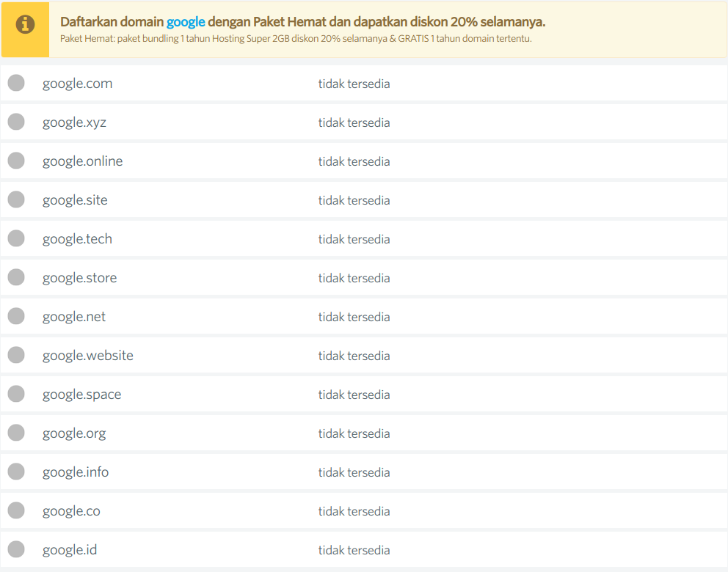Select the radio circle for google.info
Image resolution: width=728 pixels, height=572 pixels.
point(16,472)
